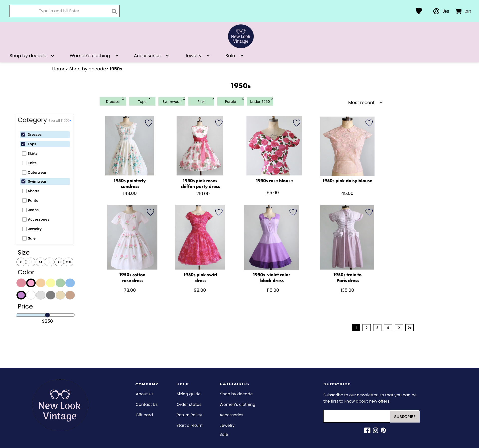This screenshot has height=448, width=479.
Task: Uncheck the Swimwear category checkbox
Action: (x=23, y=181)
